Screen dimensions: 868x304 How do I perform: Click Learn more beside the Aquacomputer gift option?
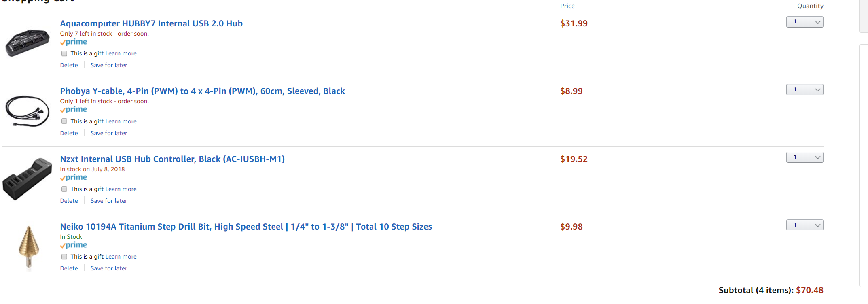click(121, 53)
